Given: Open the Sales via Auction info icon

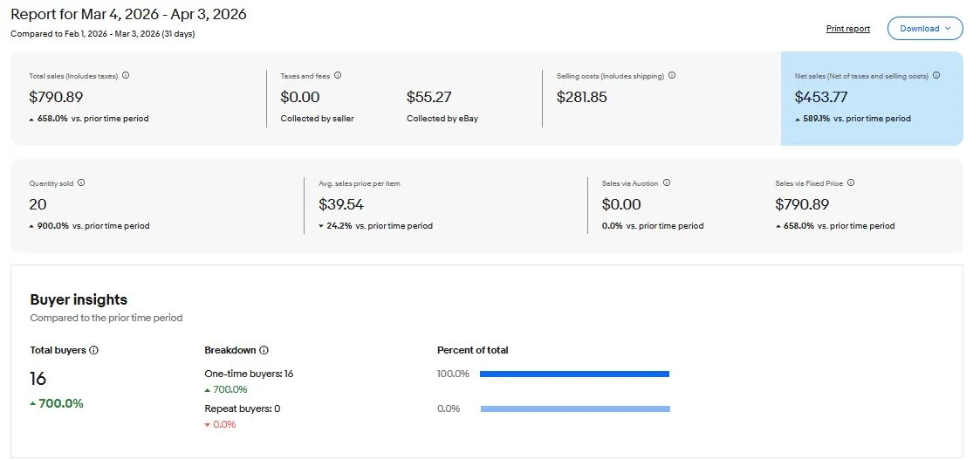Looking at the screenshot, I should (667, 183).
